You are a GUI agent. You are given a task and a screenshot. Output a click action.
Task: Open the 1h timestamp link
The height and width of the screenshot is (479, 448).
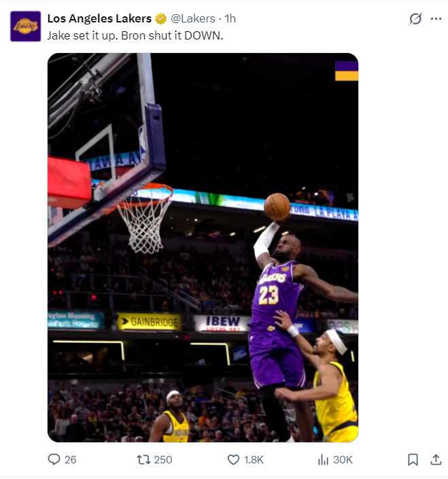click(230, 18)
